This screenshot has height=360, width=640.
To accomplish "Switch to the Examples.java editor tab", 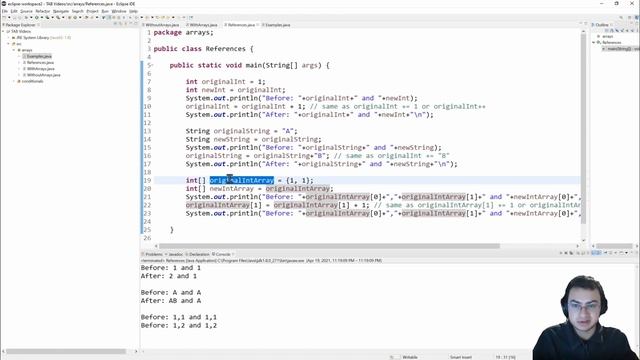I will 278,25.
